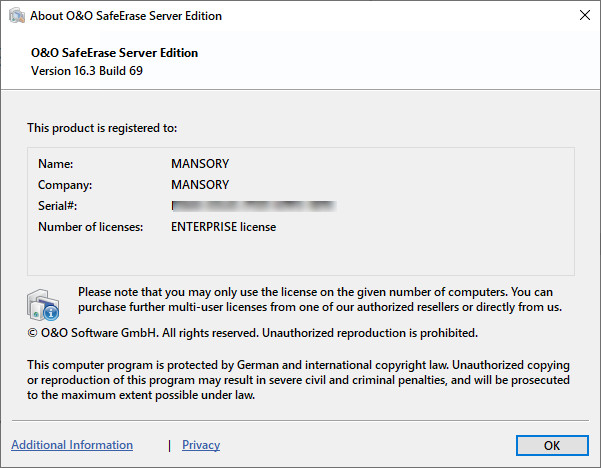Click the ENTERPRISE license value
The width and height of the screenshot is (601, 468).
pos(223,227)
